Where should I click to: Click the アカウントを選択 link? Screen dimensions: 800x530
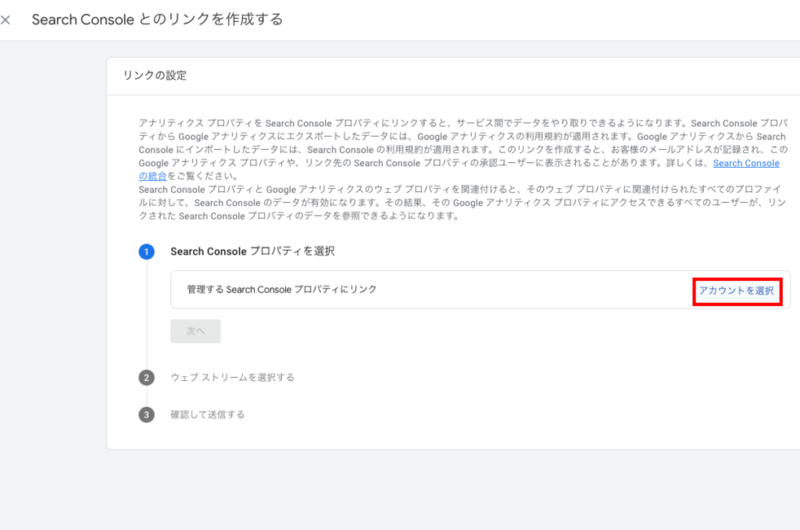736,291
